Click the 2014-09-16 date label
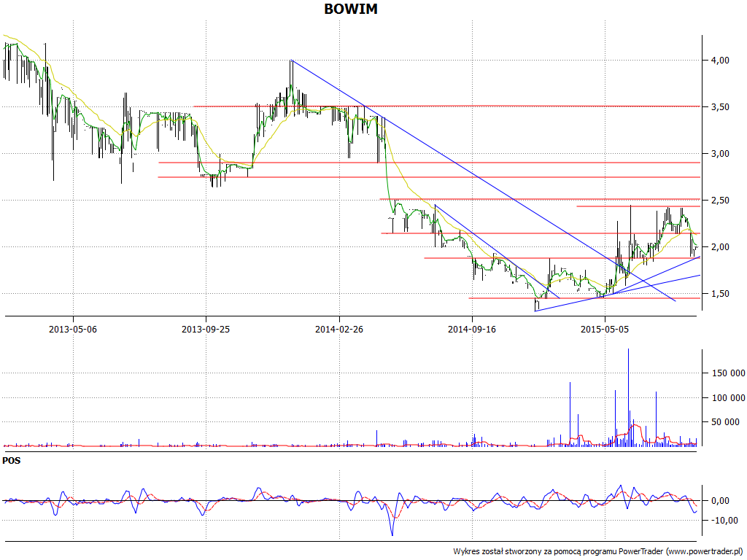The width and height of the screenshot is (747, 560). coord(472,329)
